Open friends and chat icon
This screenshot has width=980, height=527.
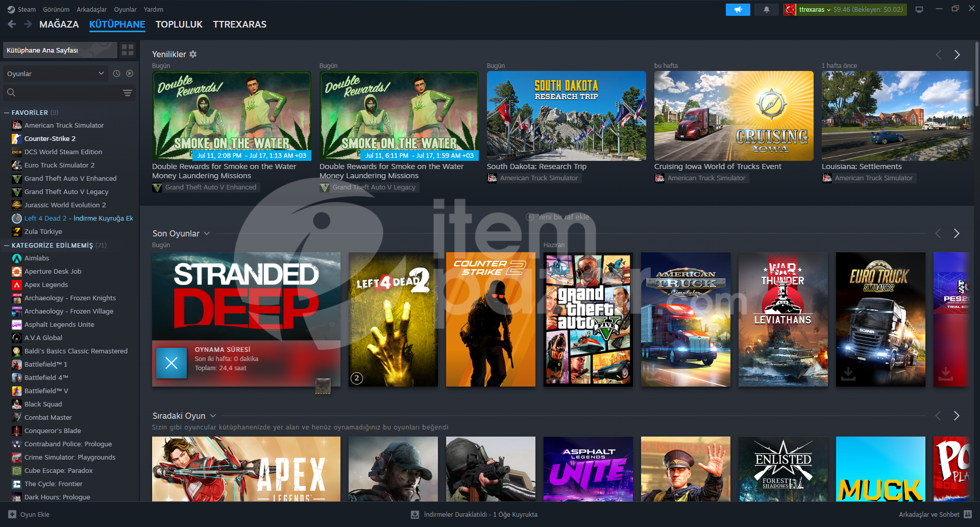pos(968,514)
